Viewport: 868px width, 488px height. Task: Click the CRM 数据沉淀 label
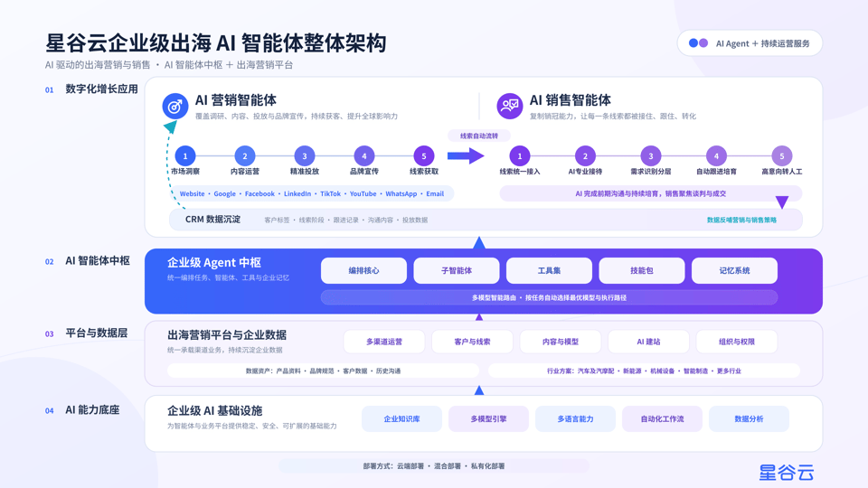212,219
